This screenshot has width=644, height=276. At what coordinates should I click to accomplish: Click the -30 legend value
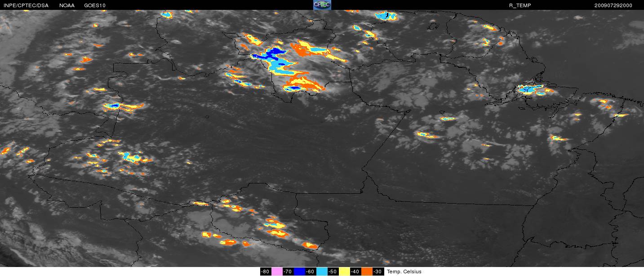pyautogui.click(x=378, y=272)
